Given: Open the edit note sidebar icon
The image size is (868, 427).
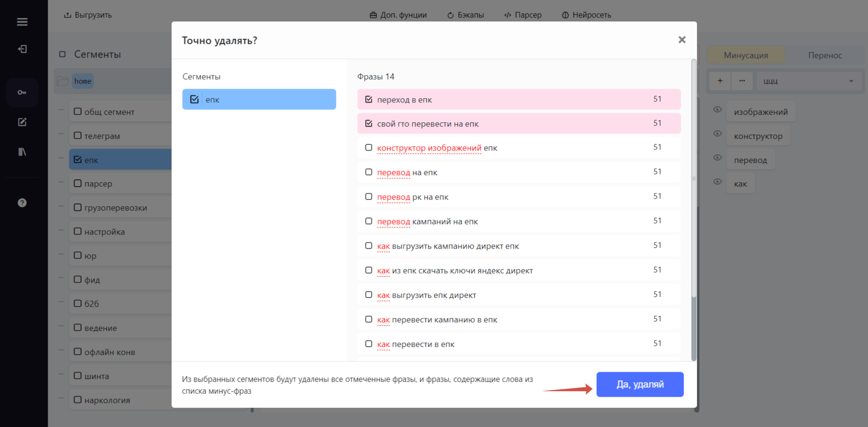Looking at the screenshot, I should point(22,122).
